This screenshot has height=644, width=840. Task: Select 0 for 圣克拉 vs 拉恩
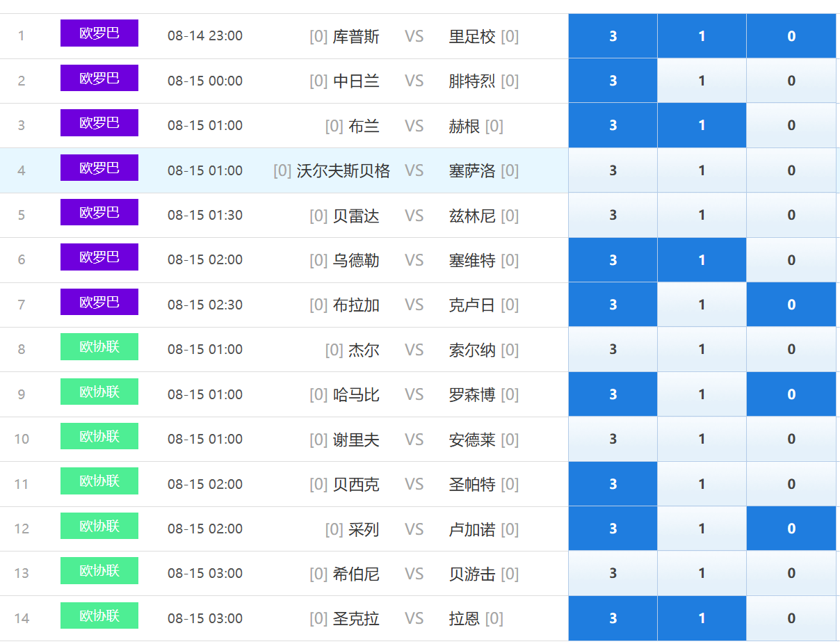pos(791,618)
